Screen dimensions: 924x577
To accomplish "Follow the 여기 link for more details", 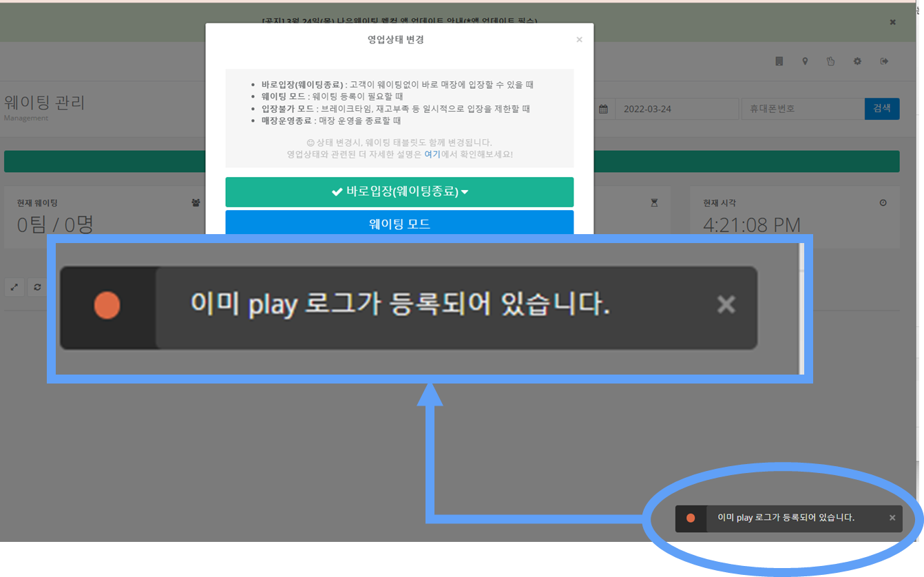I will [432, 154].
